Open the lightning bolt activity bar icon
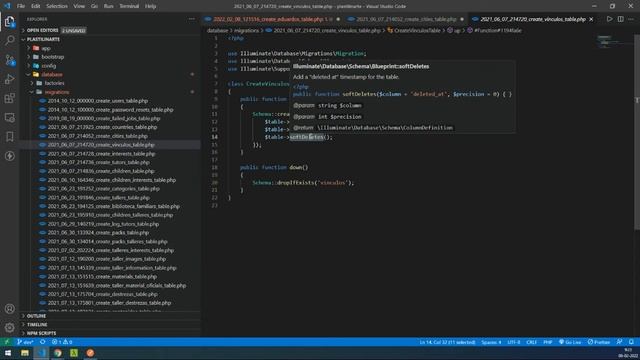Image resolution: width=640 pixels, height=360 pixels. click(x=9, y=156)
